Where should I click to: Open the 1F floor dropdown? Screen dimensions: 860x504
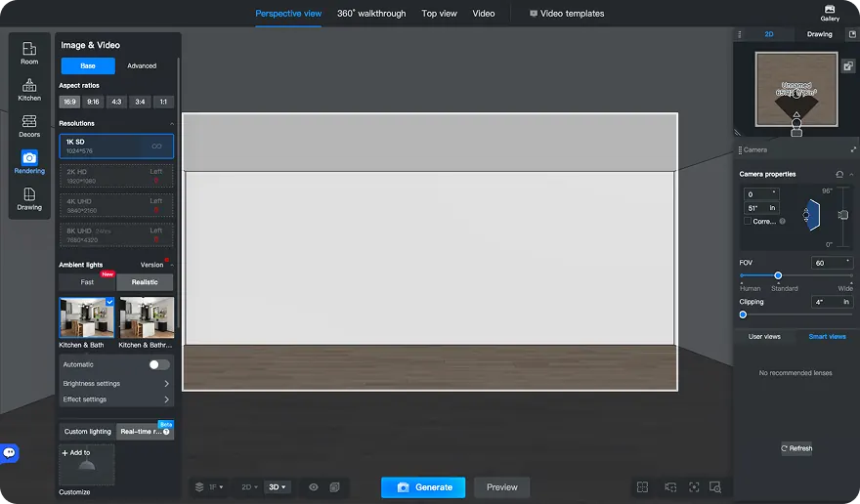[209, 486]
